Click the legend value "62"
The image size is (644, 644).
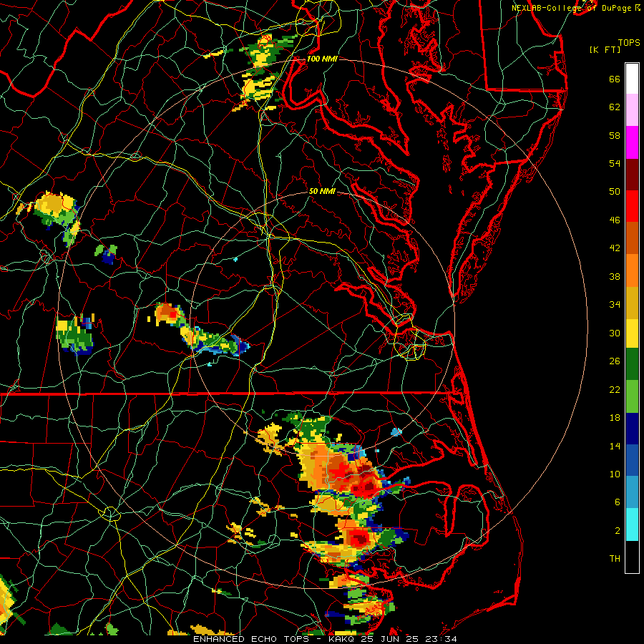[x=615, y=107]
